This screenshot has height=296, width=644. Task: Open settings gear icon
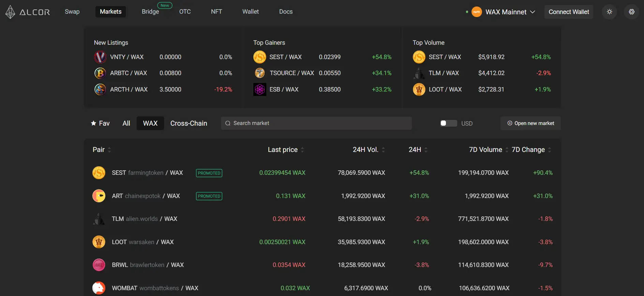[631, 12]
